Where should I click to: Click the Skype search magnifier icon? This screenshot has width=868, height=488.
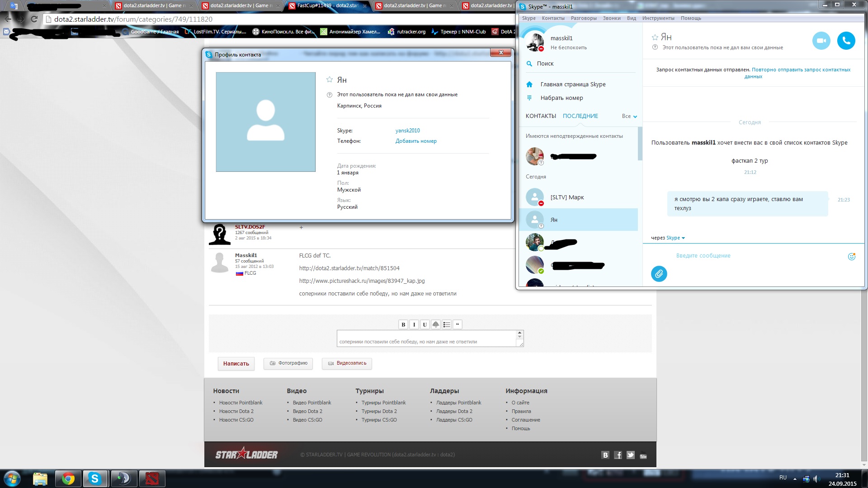coord(529,64)
